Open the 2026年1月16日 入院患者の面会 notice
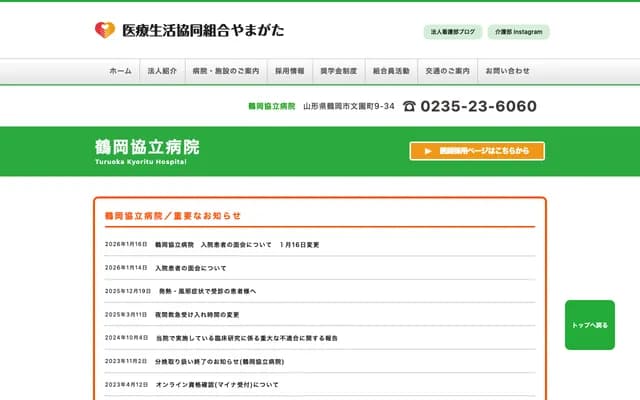The height and width of the screenshot is (400, 640). pyautogui.click(x=237, y=245)
